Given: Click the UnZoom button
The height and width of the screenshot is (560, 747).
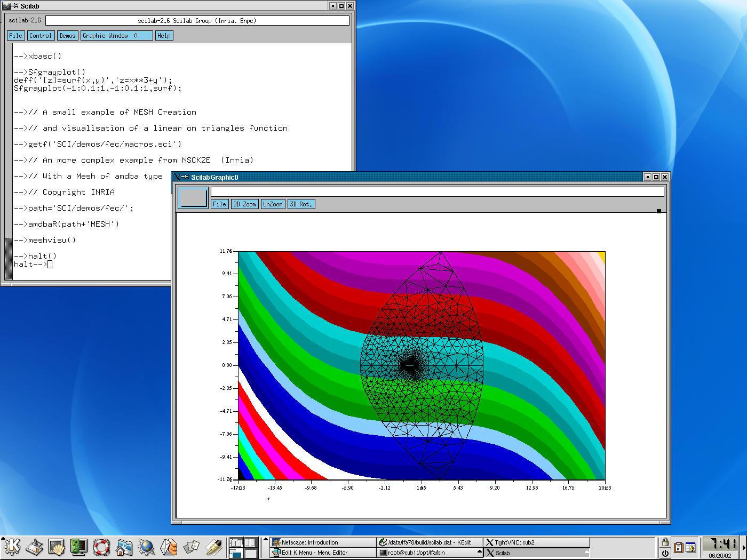Looking at the screenshot, I should click(273, 204).
